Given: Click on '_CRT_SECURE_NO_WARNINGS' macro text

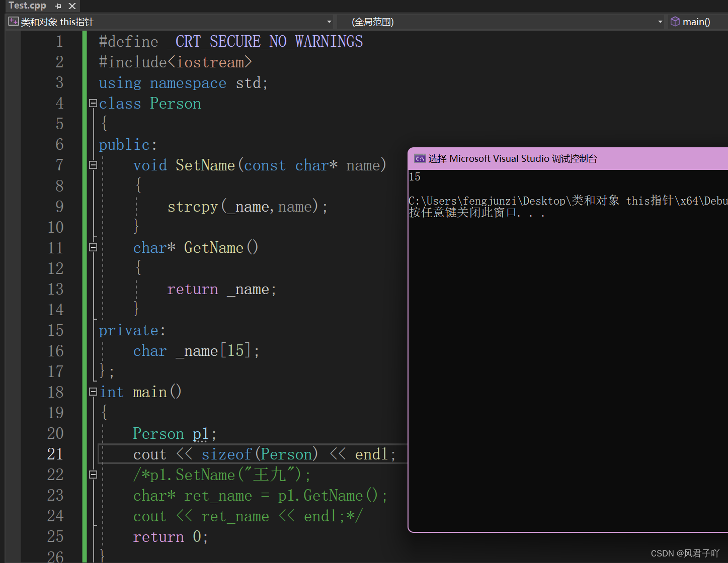Looking at the screenshot, I should click(x=265, y=42).
